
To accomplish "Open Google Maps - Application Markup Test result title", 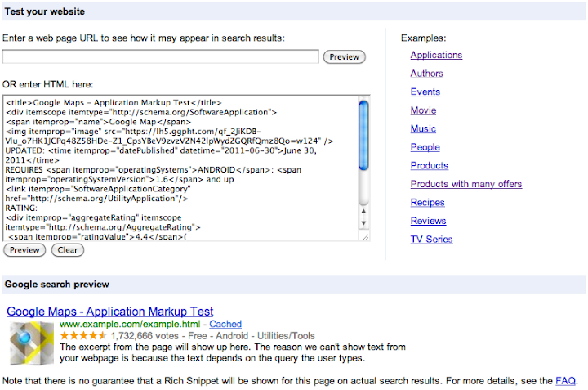I will 110,312.
